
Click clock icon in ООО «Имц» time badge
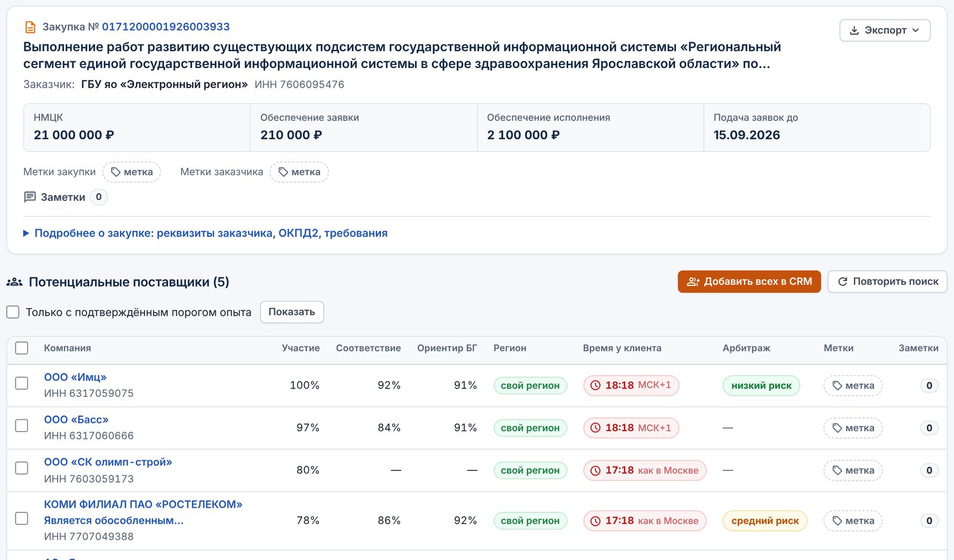point(595,385)
